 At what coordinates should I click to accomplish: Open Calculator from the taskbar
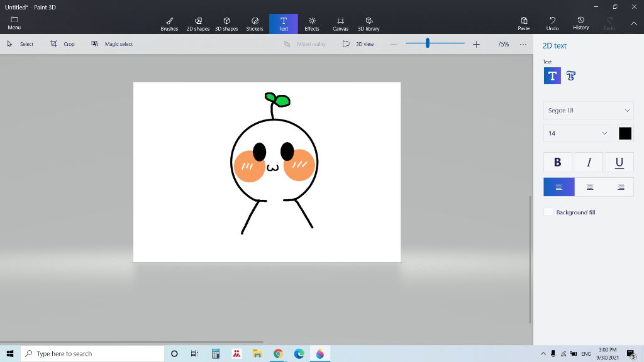(x=216, y=353)
